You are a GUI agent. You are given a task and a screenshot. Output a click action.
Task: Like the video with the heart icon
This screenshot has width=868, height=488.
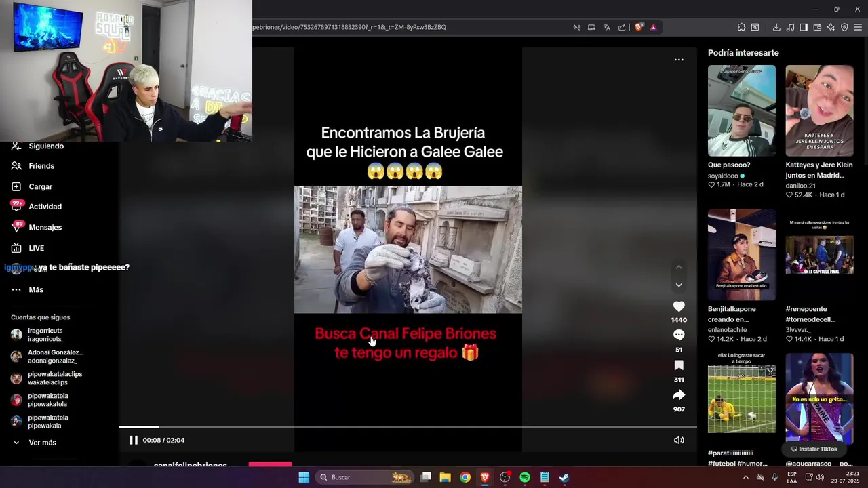[x=679, y=306]
